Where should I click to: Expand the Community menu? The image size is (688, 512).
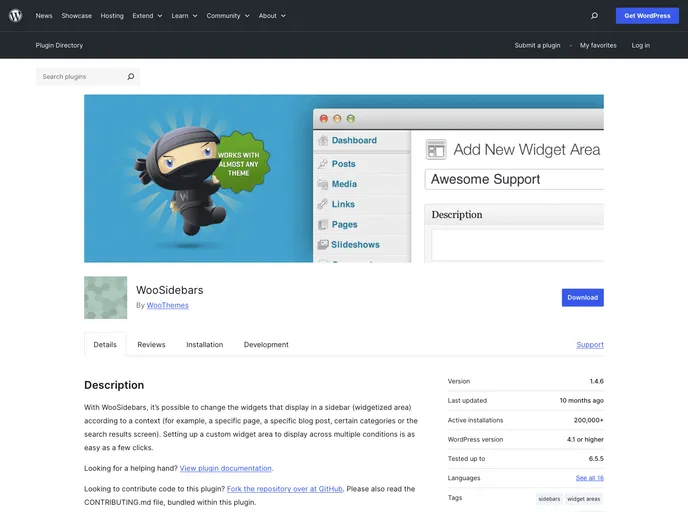228,16
